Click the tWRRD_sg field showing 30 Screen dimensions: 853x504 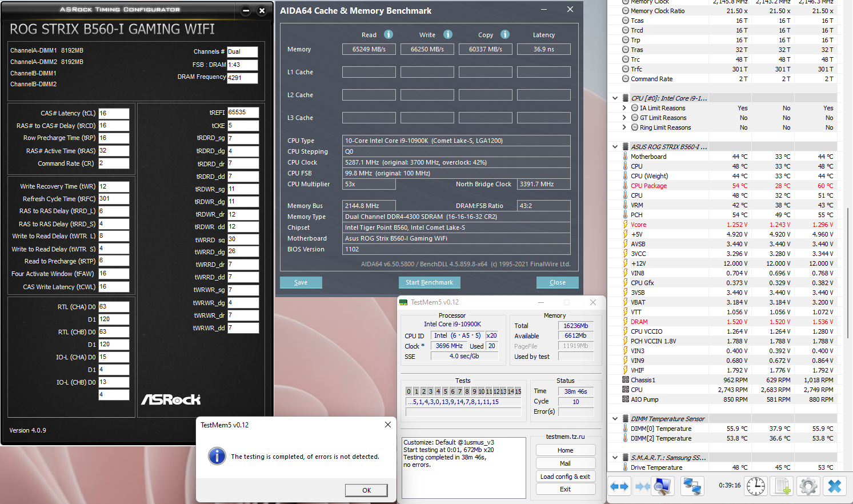(243, 239)
